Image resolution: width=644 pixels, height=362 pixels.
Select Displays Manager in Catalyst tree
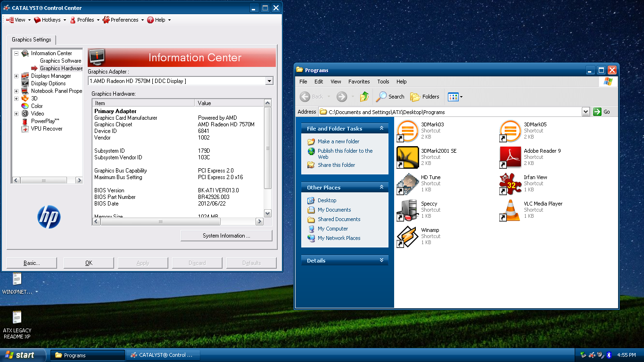[x=51, y=76]
